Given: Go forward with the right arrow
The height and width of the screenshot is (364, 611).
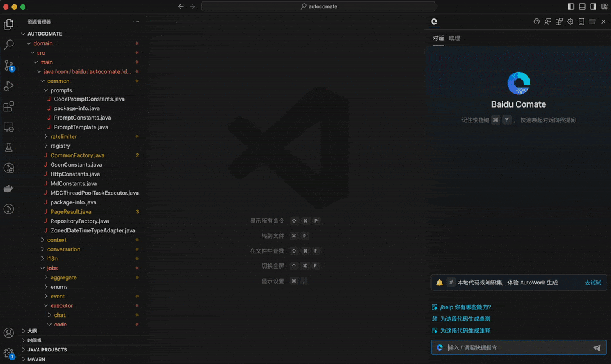Looking at the screenshot, I should [x=192, y=6].
